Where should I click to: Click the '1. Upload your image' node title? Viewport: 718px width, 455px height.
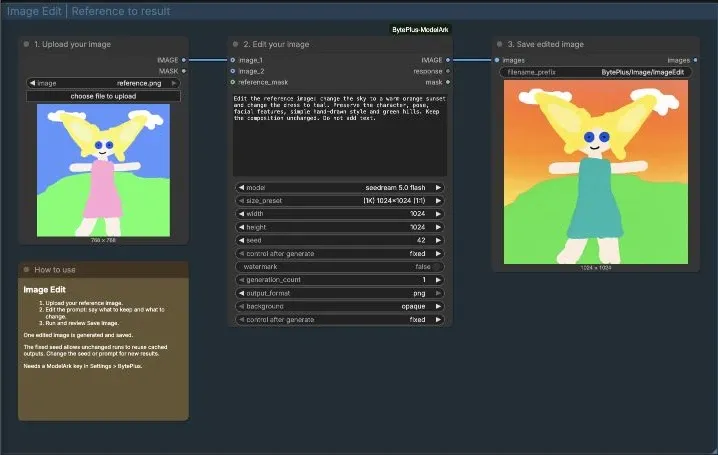(x=72, y=44)
